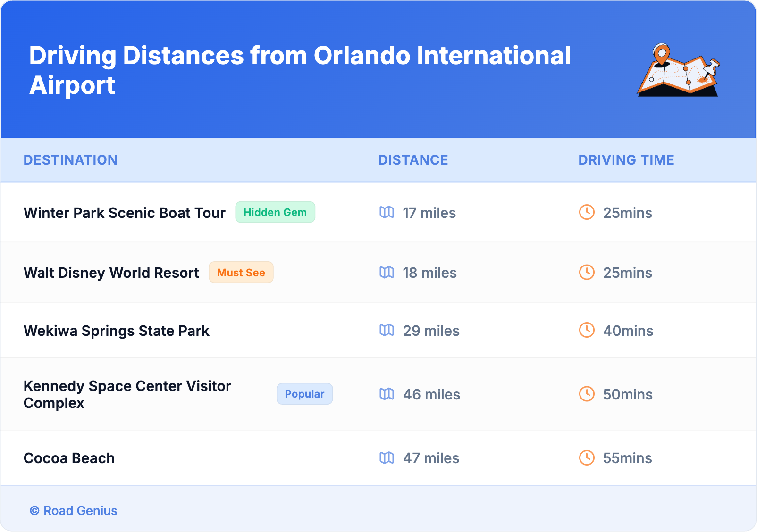The width and height of the screenshot is (757, 532).
Task: Click the Distance column header
Action: coord(413,160)
